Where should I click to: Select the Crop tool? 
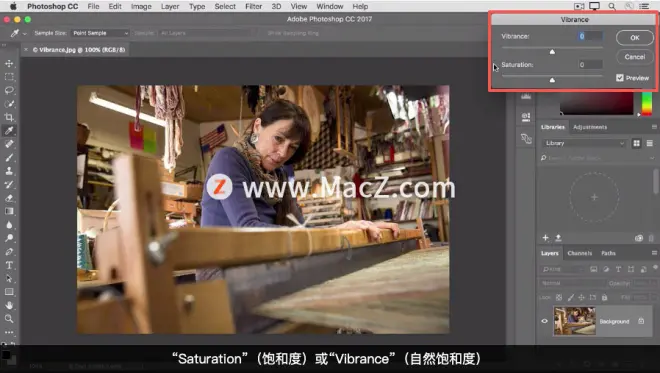tap(9, 117)
